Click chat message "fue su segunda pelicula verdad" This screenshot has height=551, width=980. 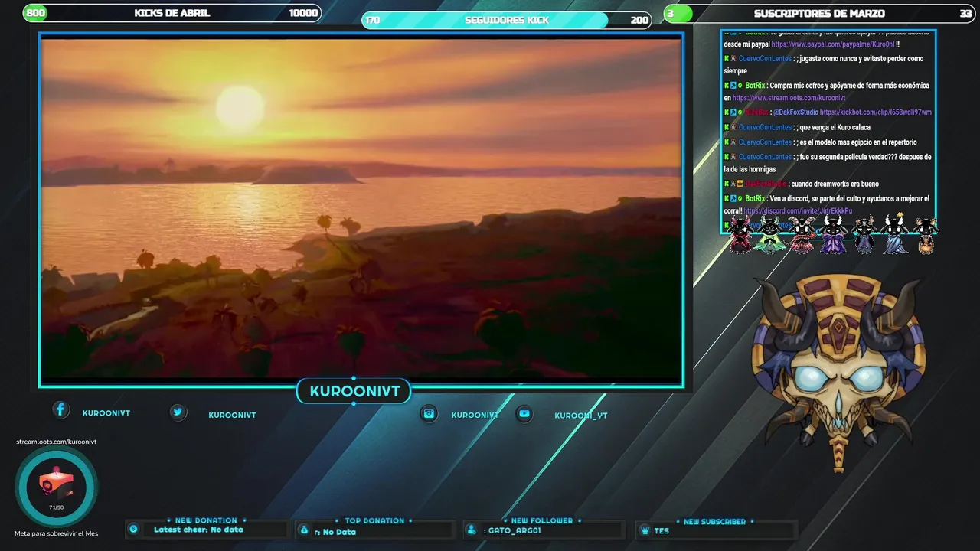tap(828, 163)
